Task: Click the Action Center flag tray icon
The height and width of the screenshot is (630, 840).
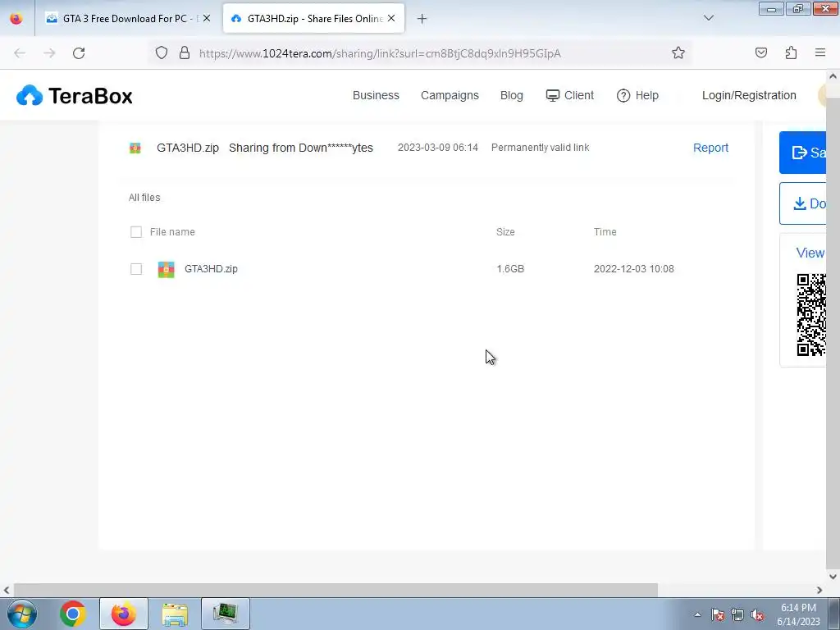Action: pos(718,614)
